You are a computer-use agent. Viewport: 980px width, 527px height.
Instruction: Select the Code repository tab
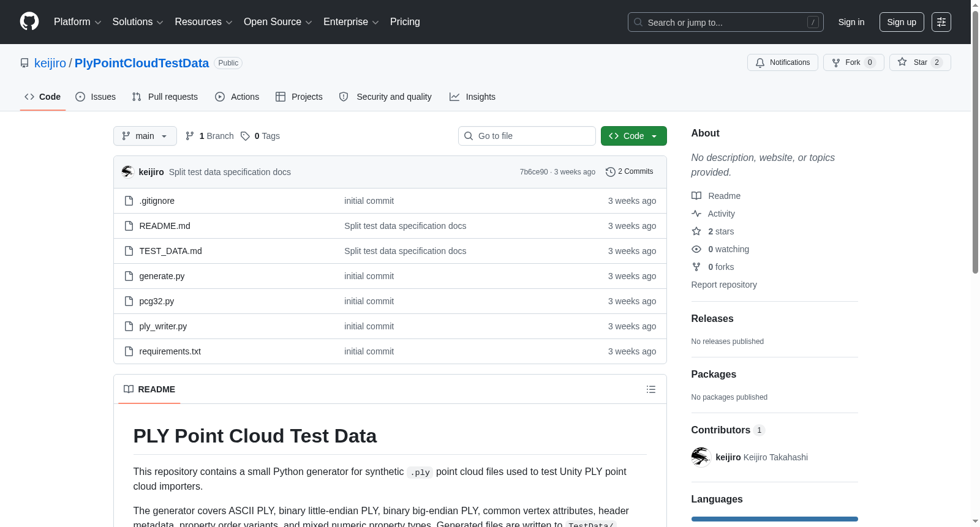pos(42,97)
